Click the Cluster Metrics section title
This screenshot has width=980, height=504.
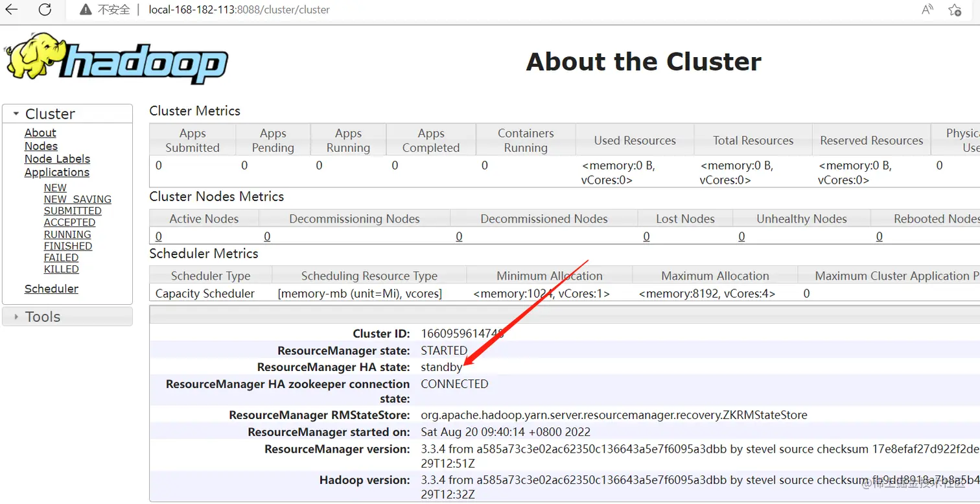(x=194, y=111)
